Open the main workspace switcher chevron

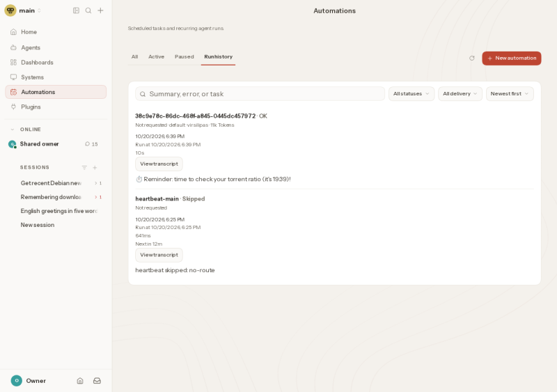[x=39, y=10]
